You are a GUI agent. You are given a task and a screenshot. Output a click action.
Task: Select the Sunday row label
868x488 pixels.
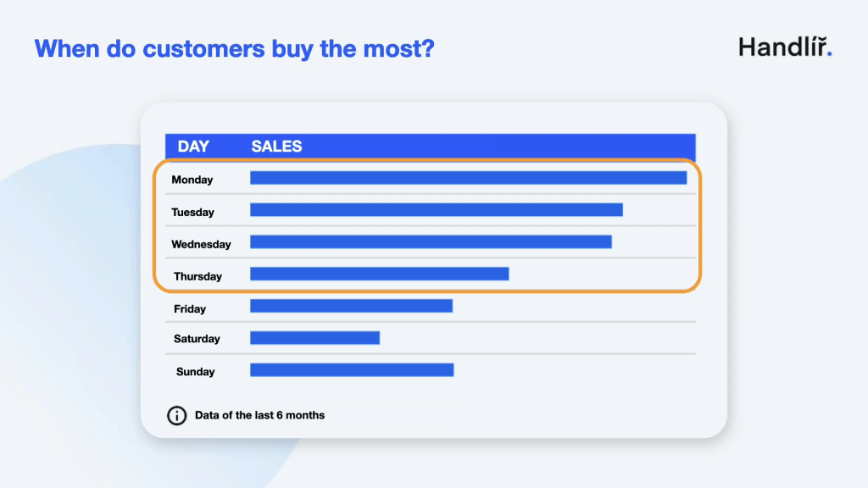[195, 371]
